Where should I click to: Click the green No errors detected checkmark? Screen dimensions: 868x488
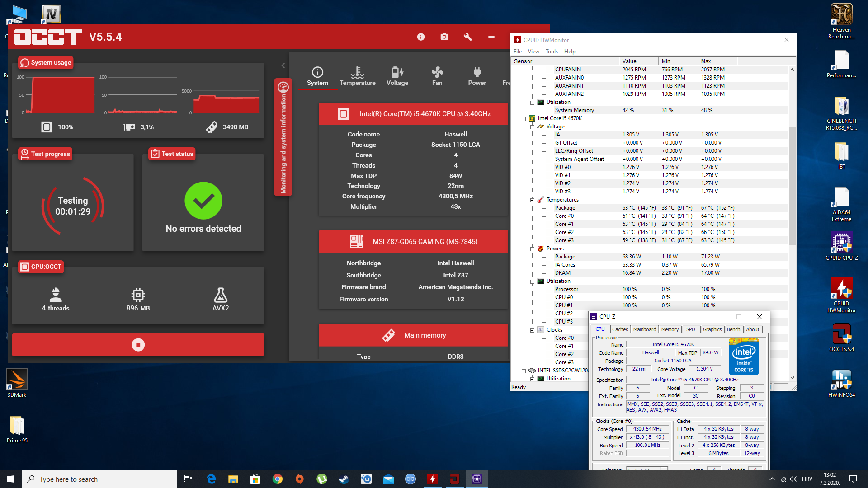[203, 201]
